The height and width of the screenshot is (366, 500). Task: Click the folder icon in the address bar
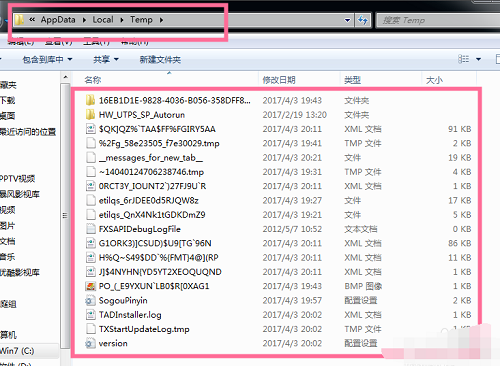tap(19, 20)
